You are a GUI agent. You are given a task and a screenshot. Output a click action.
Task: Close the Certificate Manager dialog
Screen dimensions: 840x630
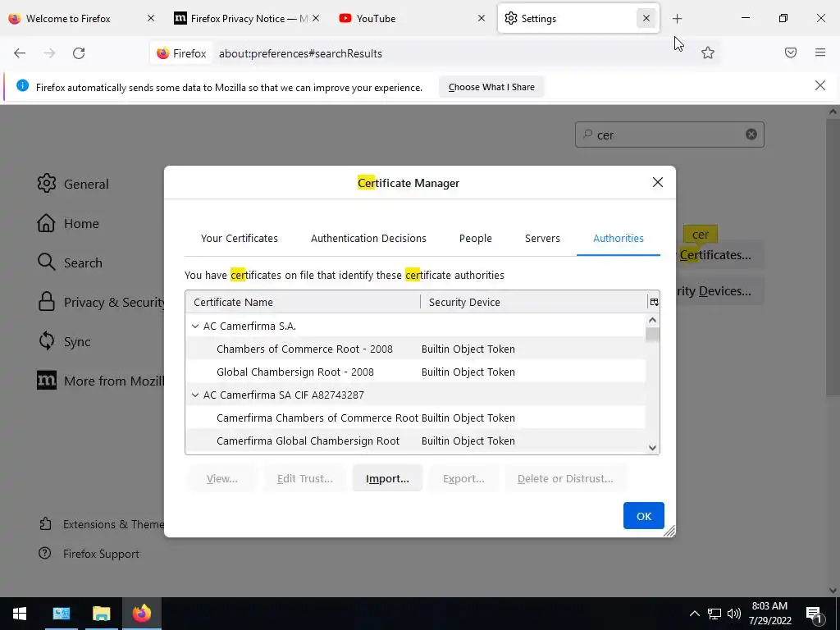658,182
